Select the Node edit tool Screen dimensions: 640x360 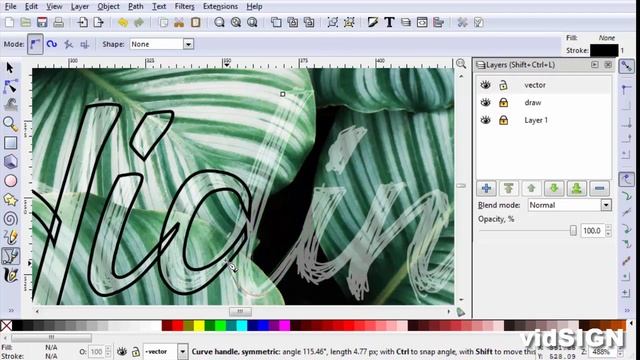point(10,87)
